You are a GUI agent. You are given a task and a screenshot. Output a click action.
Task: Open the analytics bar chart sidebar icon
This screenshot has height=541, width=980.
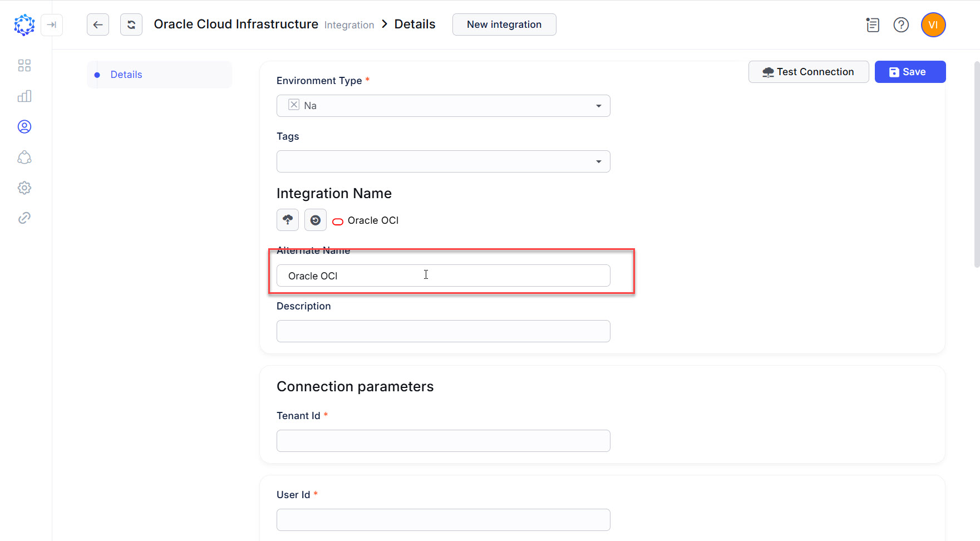tap(24, 96)
